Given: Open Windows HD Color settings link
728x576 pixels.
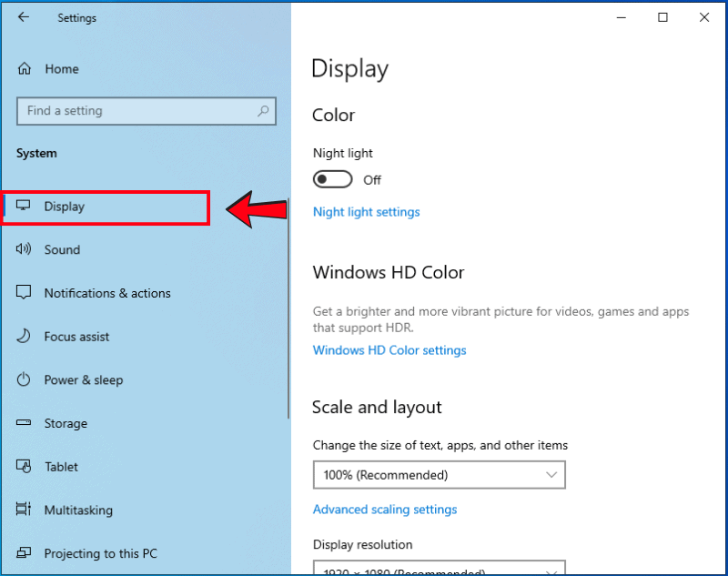Looking at the screenshot, I should point(389,350).
